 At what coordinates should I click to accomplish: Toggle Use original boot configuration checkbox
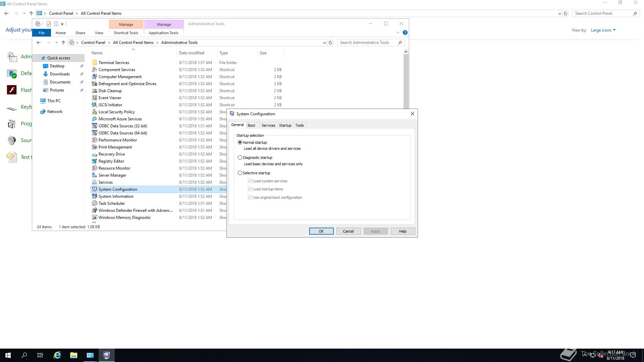[x=250, y=197]
